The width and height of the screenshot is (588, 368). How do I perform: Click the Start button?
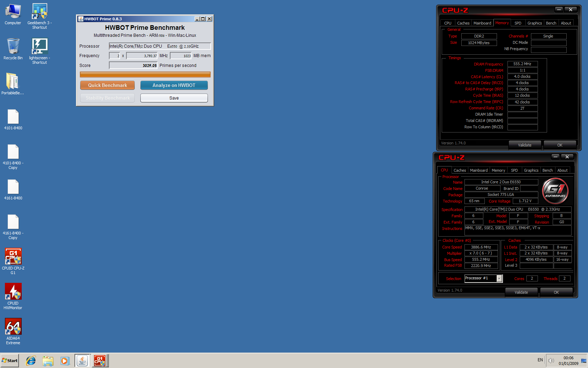(10, 361)
